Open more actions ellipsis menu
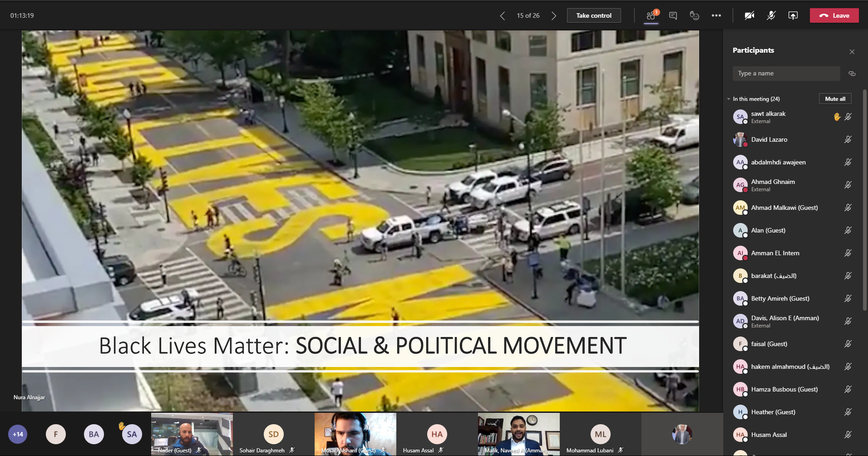Viewport: 868px width, 456px height. [716, 15]
